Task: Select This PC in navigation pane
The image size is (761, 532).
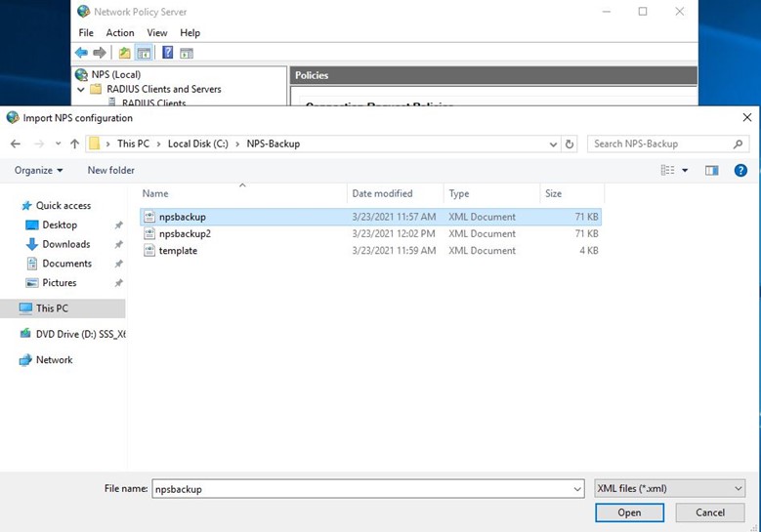Action: click(63, 308)
